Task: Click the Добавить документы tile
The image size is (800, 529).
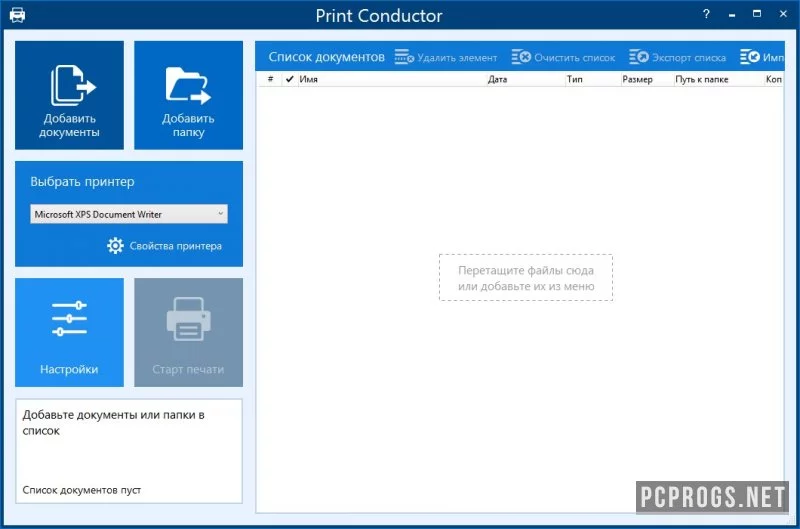Action: point(69,95)
